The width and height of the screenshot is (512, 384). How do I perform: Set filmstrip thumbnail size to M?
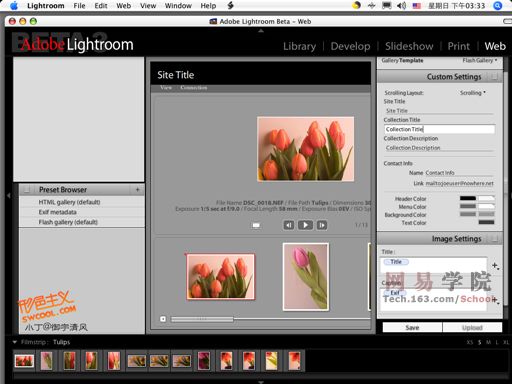point(488,342)
